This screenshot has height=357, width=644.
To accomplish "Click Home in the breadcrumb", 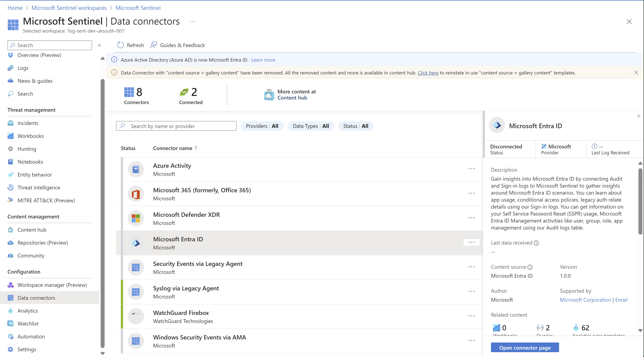I will tap(15, 8).
